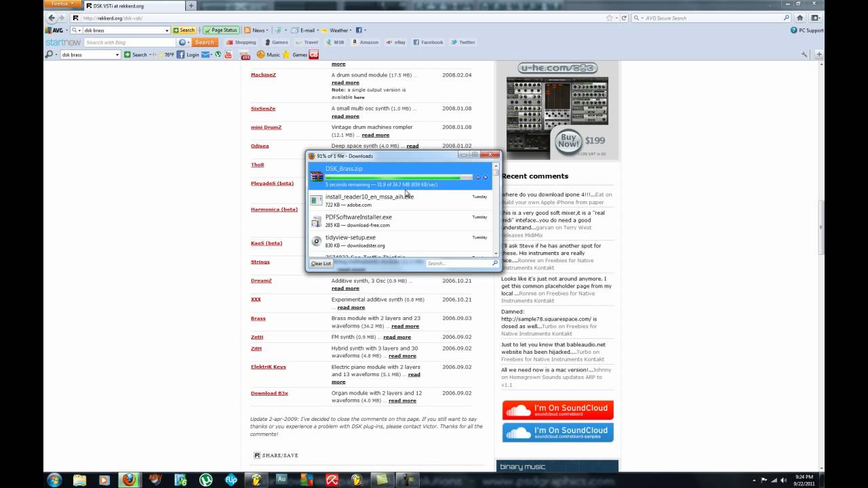Open the eBay shortcut in startnow toolbar
Image resolution: width=868 pixels, height=488 pixels.
[x=395, y=42]
